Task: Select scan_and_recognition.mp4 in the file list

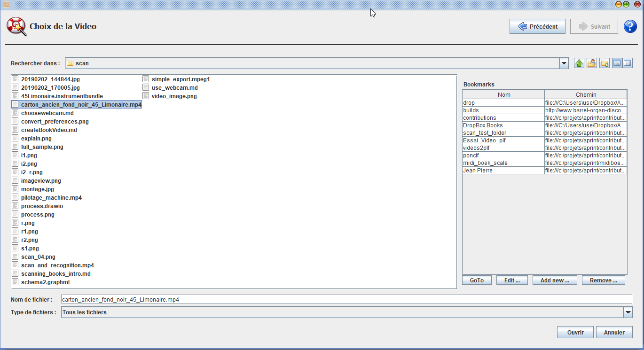Action: [x=57, y=265]
